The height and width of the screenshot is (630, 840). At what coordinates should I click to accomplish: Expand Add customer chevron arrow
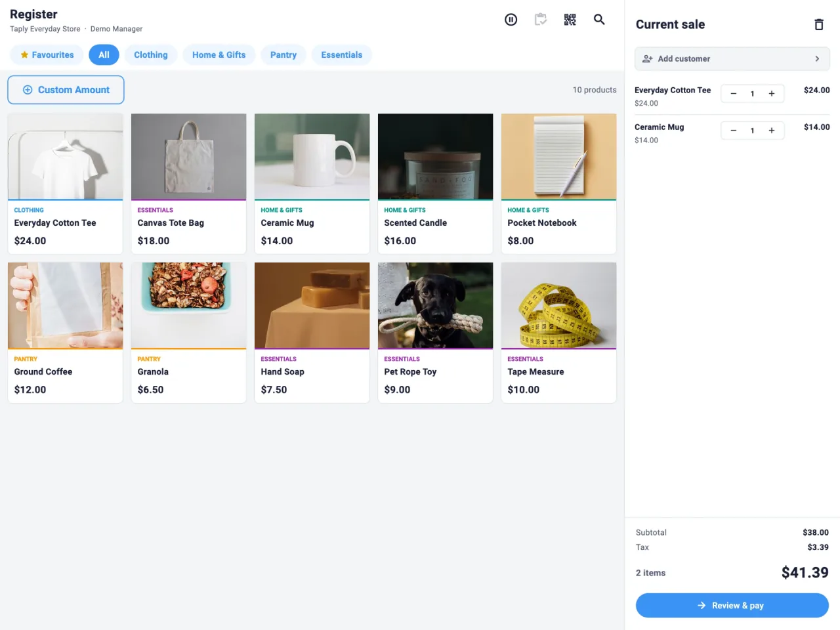(817, 59)
